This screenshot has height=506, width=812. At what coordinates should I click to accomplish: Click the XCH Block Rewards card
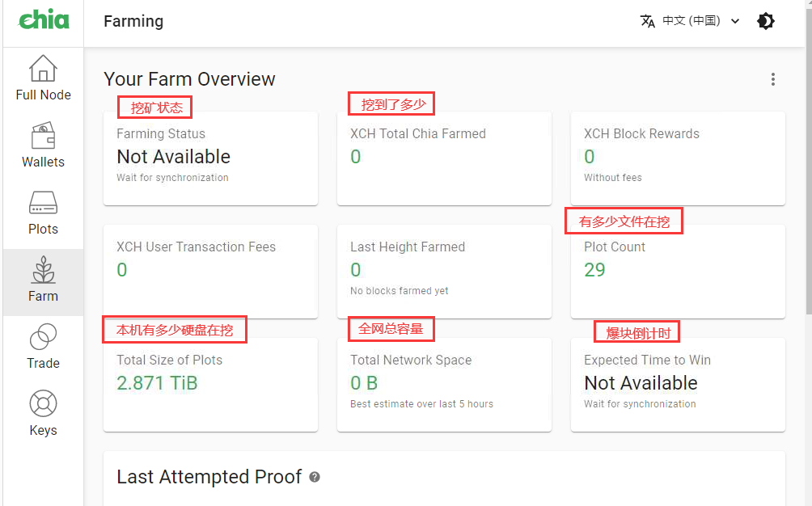[678, 158]
